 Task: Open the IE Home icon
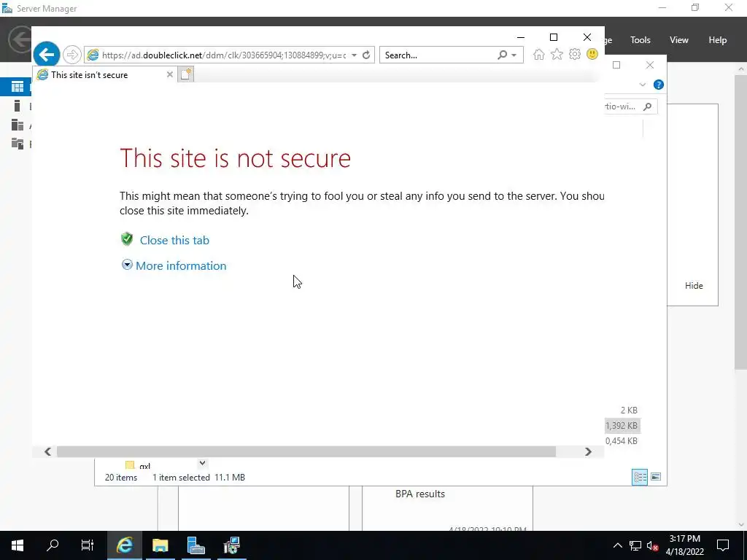(539, 54)
